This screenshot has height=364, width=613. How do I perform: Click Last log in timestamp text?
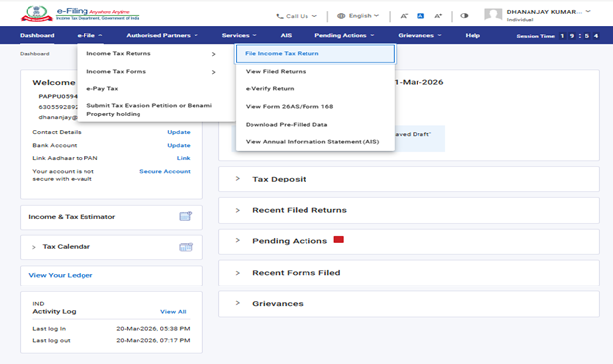pos(153,329)
